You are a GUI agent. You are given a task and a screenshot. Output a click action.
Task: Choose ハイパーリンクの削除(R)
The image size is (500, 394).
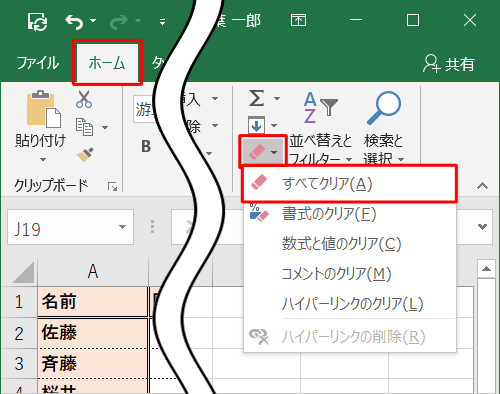point(350,337)
